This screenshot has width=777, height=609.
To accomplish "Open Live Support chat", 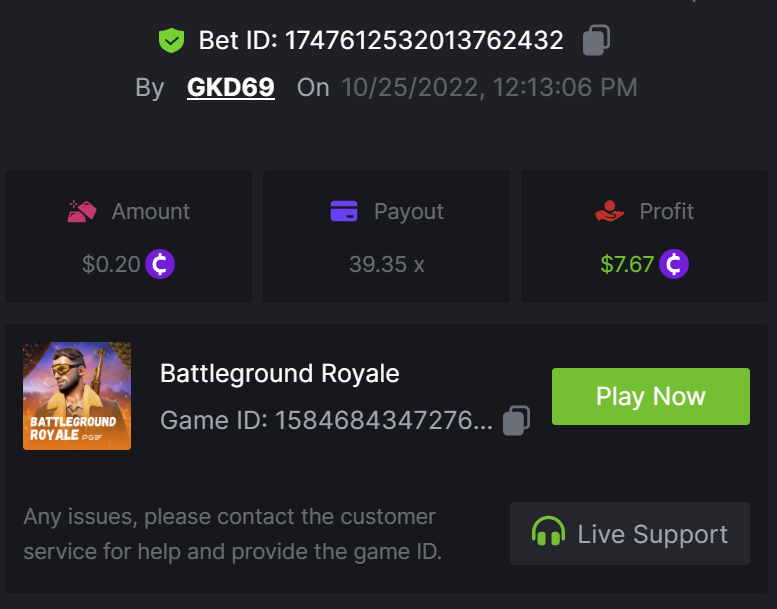I will pyautogui.click(x=630, y=534).
